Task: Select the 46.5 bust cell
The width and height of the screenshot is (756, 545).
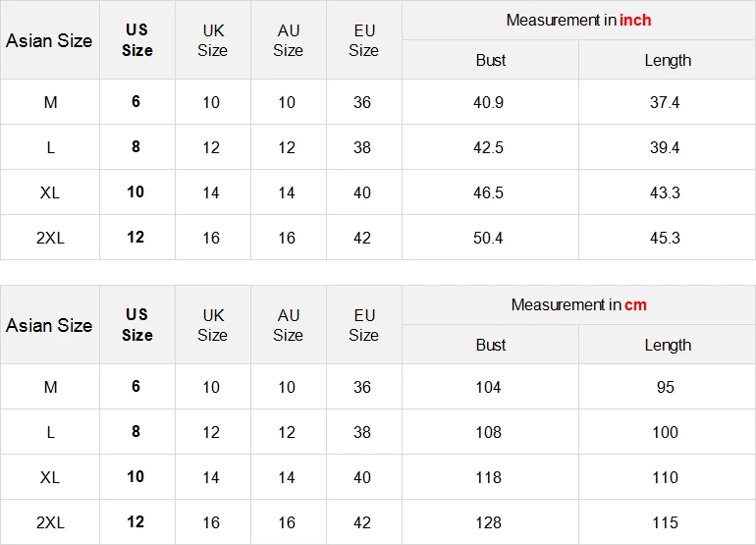Action: [489, 192]
